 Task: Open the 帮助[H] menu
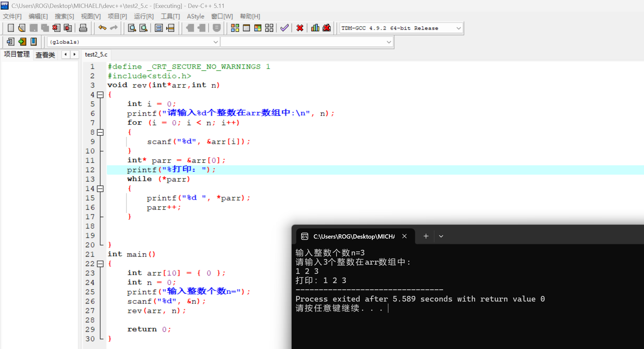[x=250, y=16]
